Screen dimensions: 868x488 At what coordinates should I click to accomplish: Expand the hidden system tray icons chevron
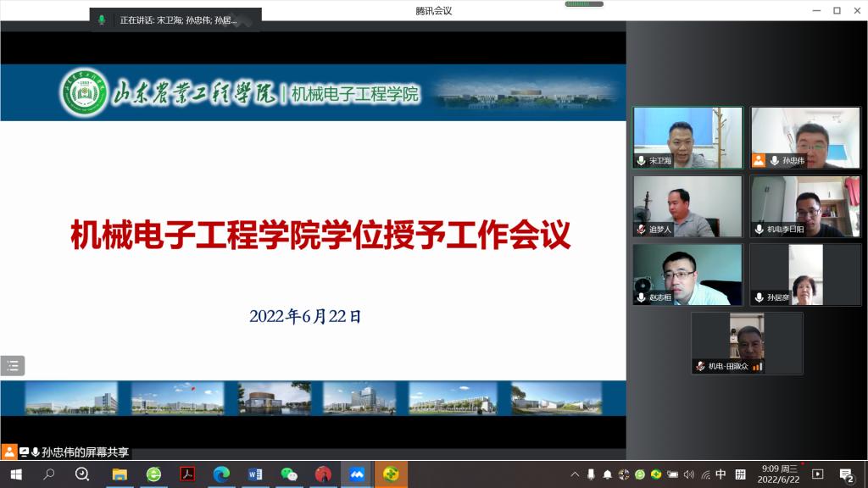tap(575, 474)
